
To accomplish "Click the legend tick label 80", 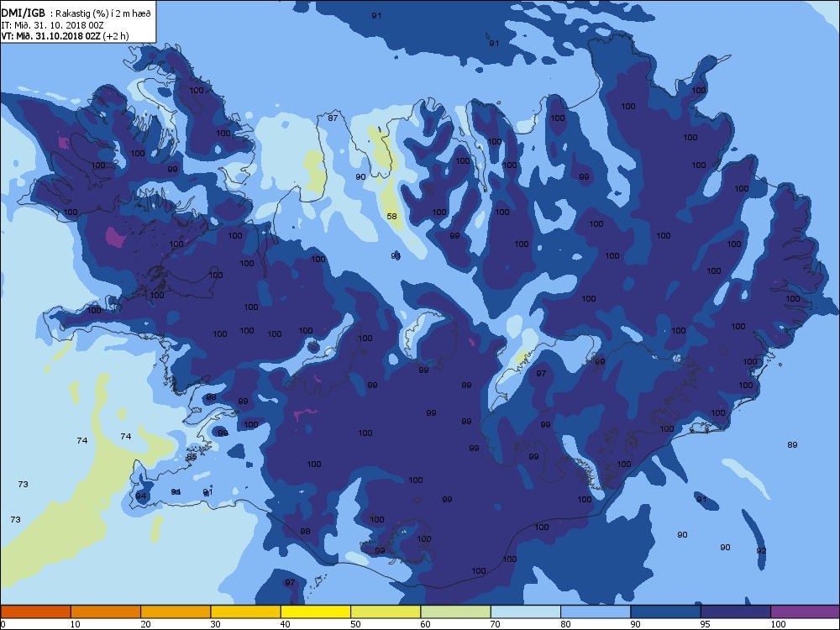I will (565, 624).
